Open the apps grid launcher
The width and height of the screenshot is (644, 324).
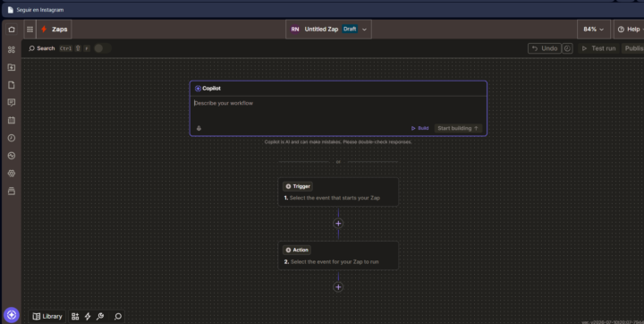tap(30, 30)
